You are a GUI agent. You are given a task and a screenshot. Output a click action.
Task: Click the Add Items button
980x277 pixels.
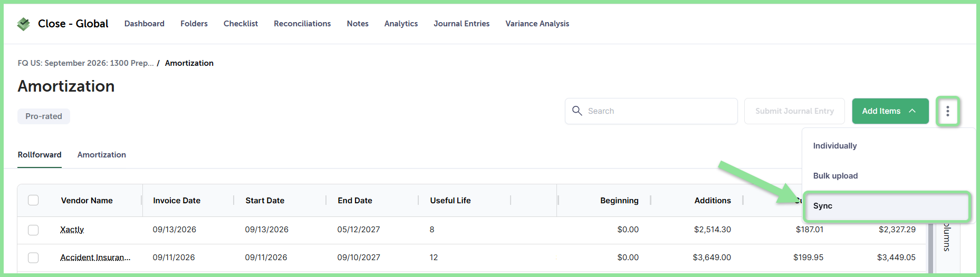[890, 111]
